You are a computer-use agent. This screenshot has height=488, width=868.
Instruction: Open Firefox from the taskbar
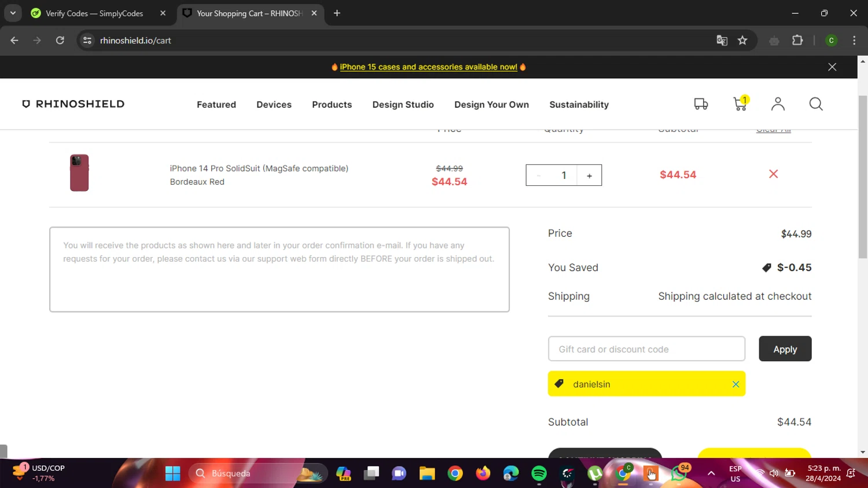pyautogui.click(x=483, y=474)
